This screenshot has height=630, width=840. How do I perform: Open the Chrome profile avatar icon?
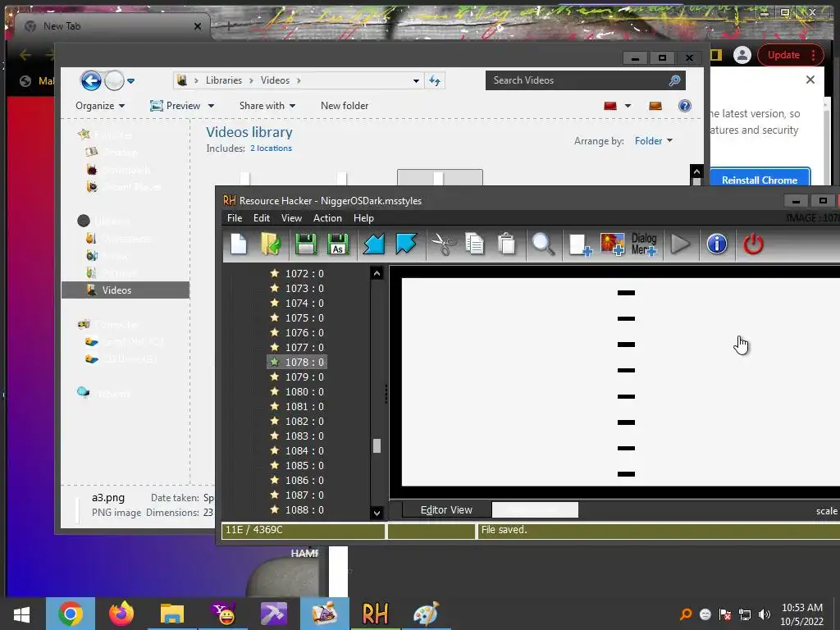coord(742,55)
